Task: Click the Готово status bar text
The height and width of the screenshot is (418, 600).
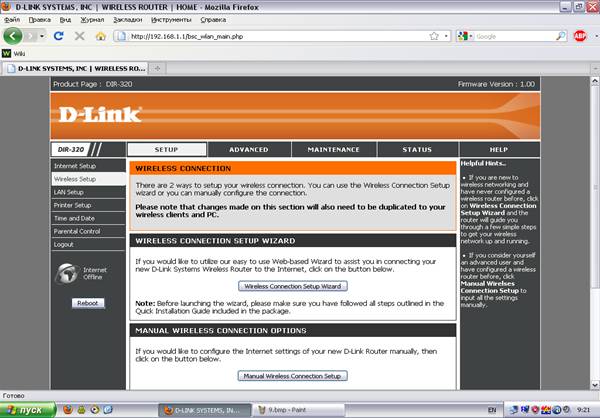Action: (x=13, y=395)
